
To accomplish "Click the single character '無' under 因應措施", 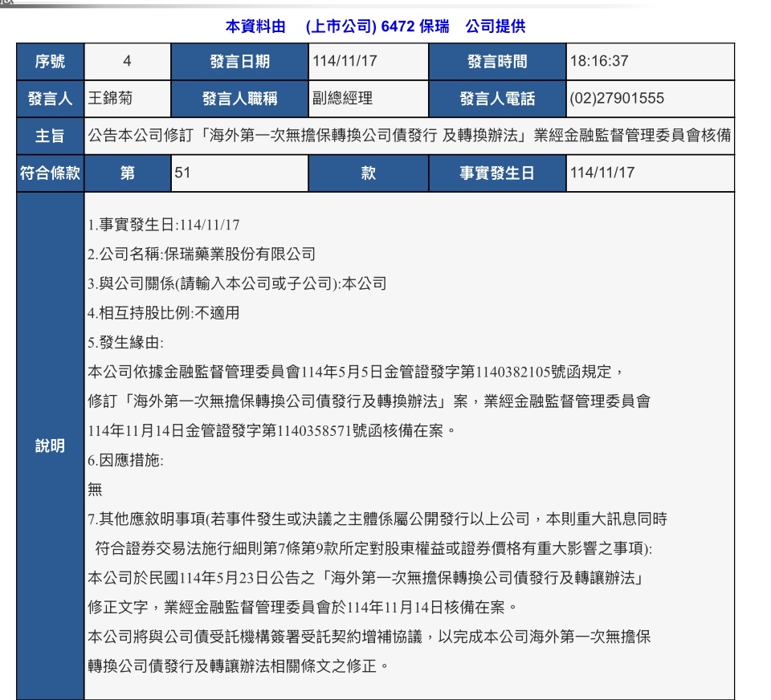I will click(x=95, y=490).
